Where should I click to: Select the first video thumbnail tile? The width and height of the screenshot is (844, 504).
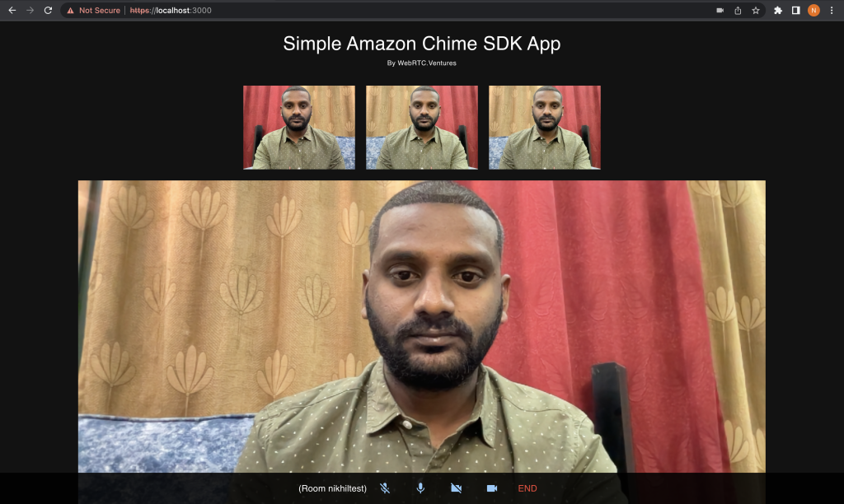click(x=299, y=128)
